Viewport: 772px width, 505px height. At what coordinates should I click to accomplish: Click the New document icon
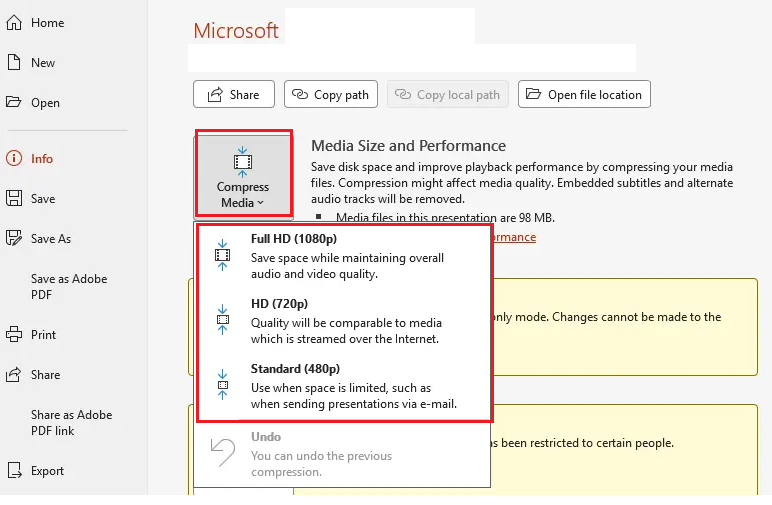(x=14, y=63)
